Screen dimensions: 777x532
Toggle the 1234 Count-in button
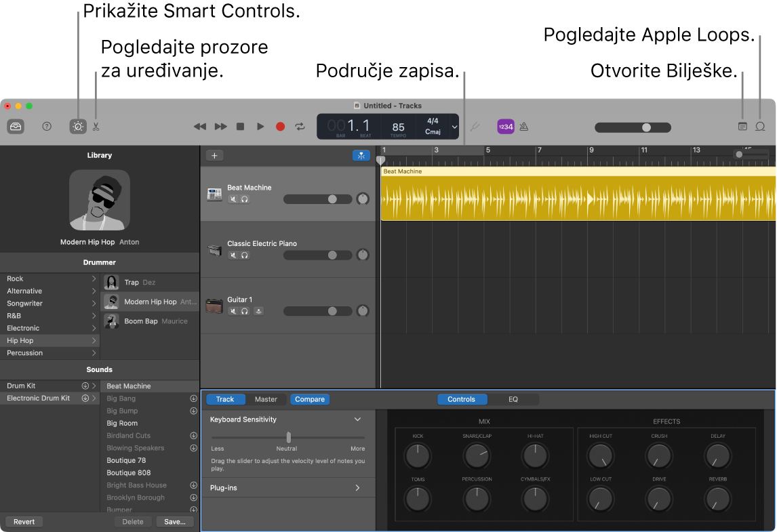(505, 127)
